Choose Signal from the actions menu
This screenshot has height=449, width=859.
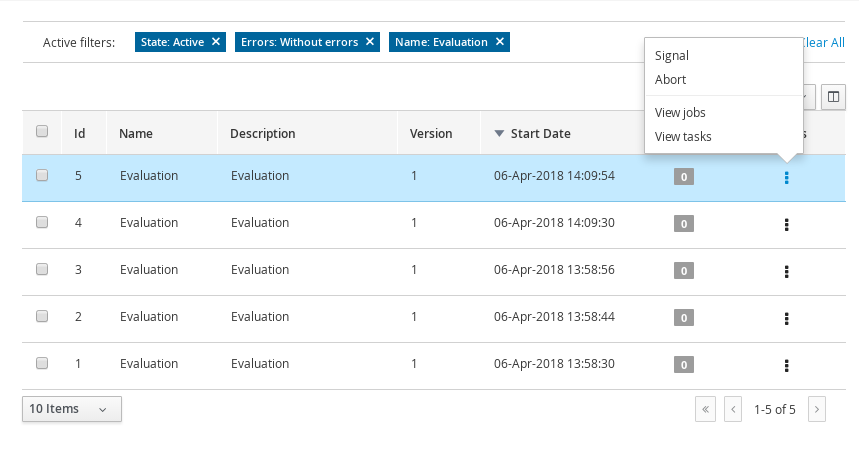click(671, 56)
